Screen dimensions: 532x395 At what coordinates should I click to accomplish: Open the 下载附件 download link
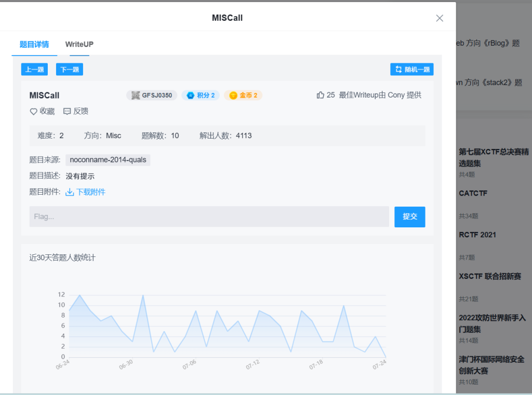tap(91, 192)
